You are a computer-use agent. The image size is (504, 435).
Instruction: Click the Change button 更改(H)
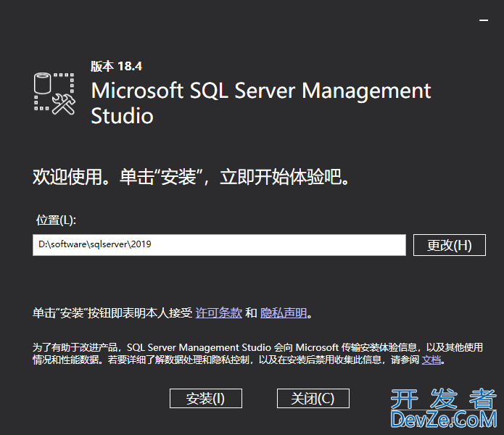450,245
